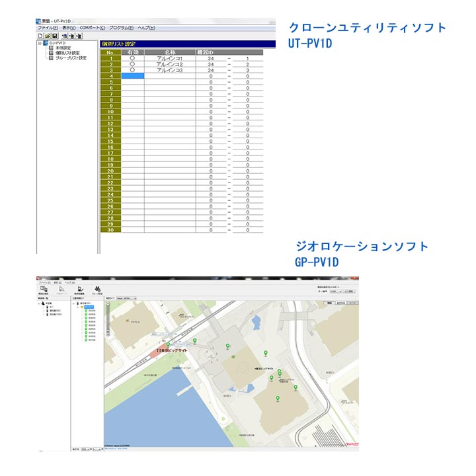
Task: Click the Open folder toolbar icon
Action: (x=48, y=36)
